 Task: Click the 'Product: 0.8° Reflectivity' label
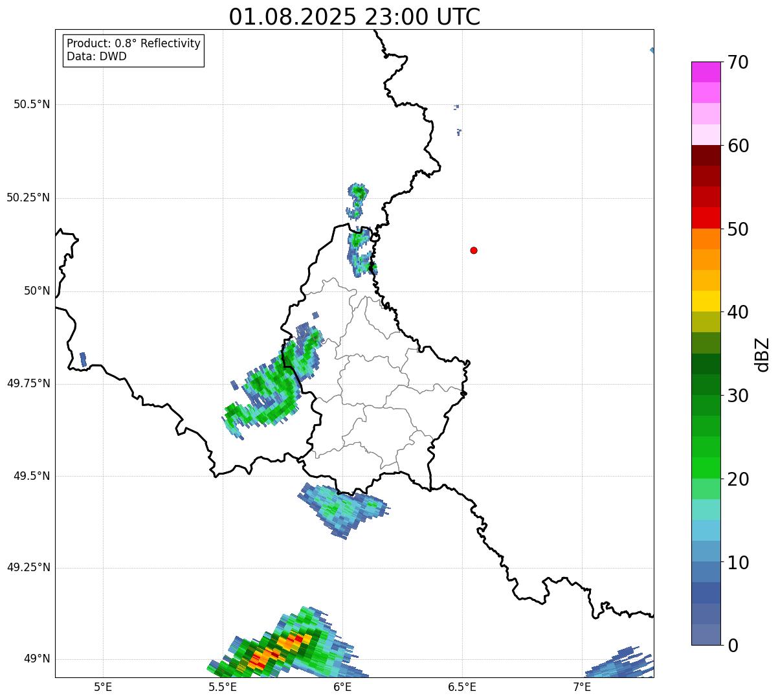(x=134, y=43)
